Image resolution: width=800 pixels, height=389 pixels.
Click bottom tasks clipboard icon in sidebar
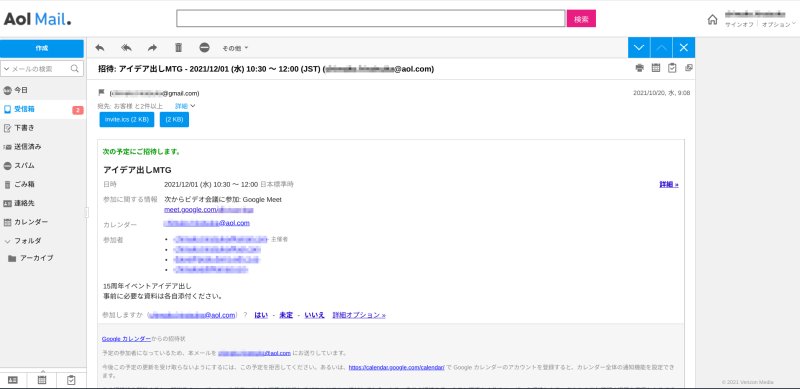71,380
